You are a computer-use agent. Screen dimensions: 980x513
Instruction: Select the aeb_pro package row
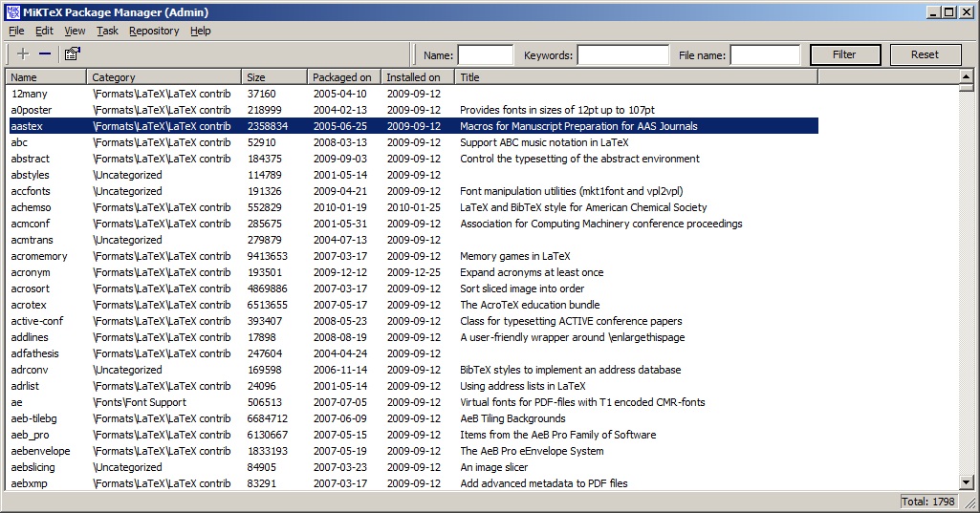414,435
